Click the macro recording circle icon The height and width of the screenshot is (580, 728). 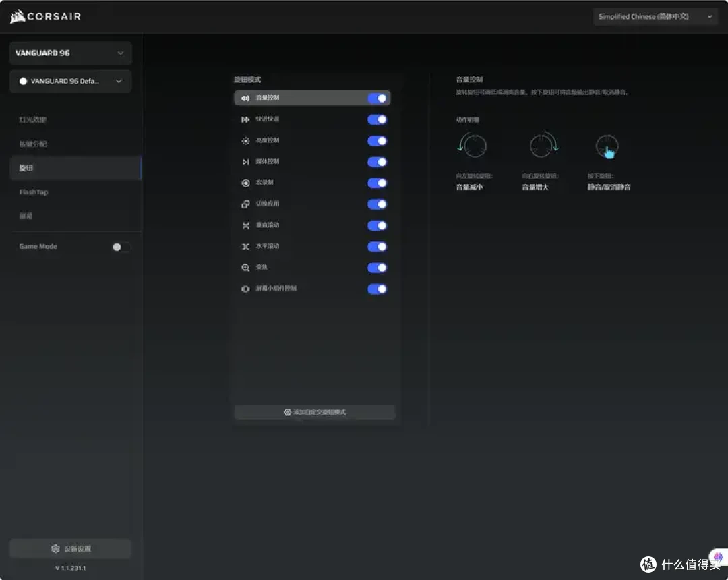tap(245, 183)
